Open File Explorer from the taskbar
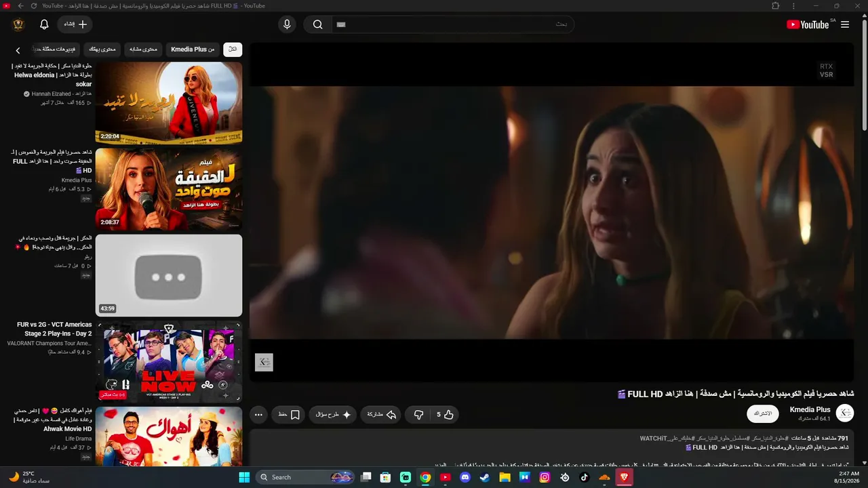 pos(505,477)
